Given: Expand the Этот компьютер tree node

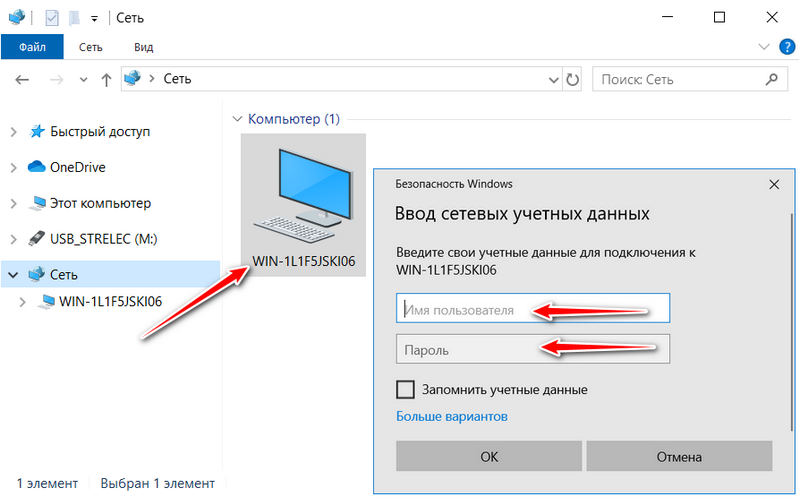Looking at the screenshot, I should [x=14, y=204].
